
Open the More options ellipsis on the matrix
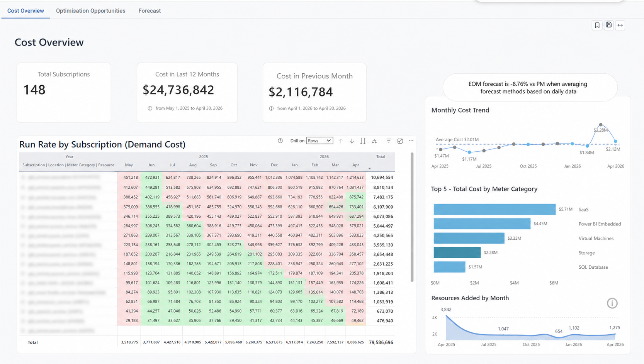click(411, 141)
